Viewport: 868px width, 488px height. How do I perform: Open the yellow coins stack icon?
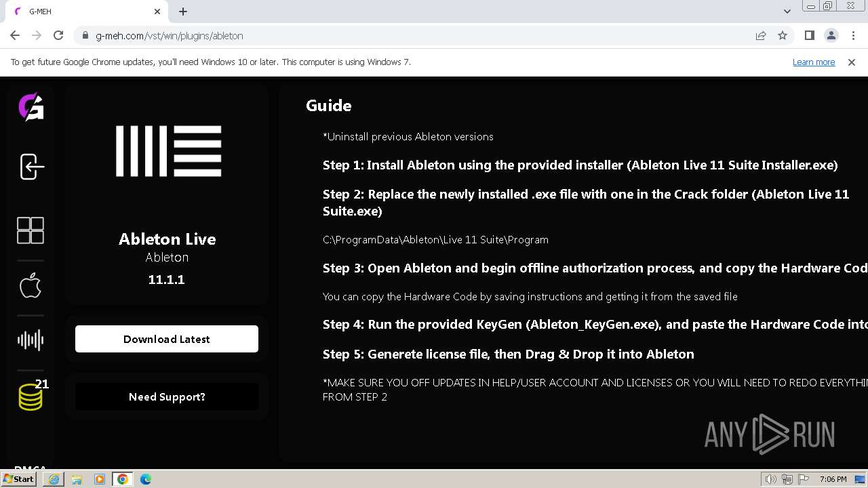(x=31, y=396)
